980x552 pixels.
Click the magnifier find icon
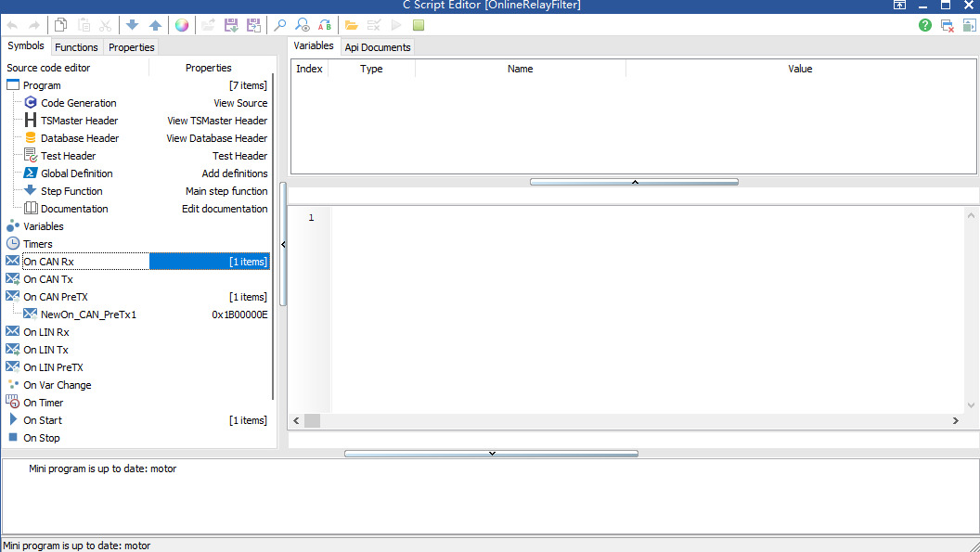[279, 25]
